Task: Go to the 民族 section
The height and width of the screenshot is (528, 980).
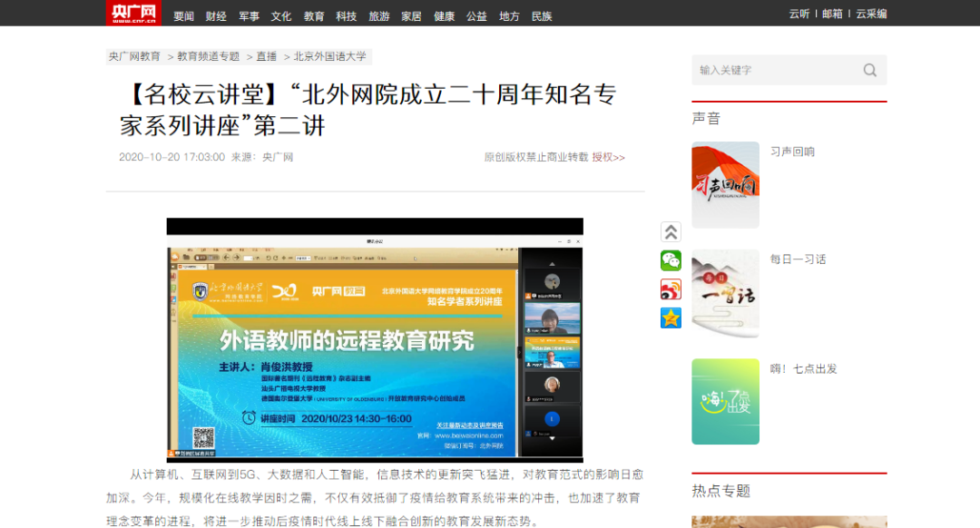Action: point(542,16)
